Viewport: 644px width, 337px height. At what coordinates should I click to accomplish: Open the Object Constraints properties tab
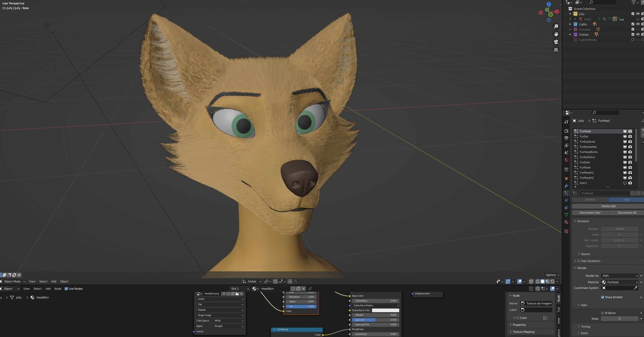pos(566,208)
